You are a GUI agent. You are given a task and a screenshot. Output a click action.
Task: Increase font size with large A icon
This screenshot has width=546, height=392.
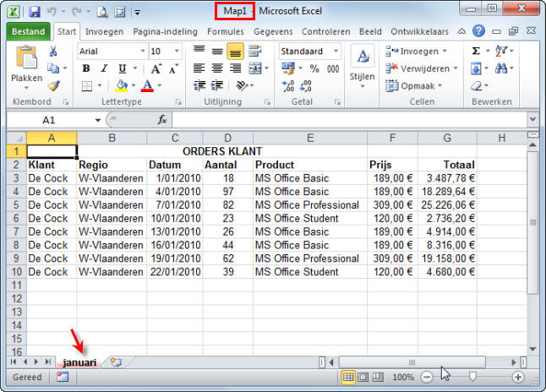point(156,68)
